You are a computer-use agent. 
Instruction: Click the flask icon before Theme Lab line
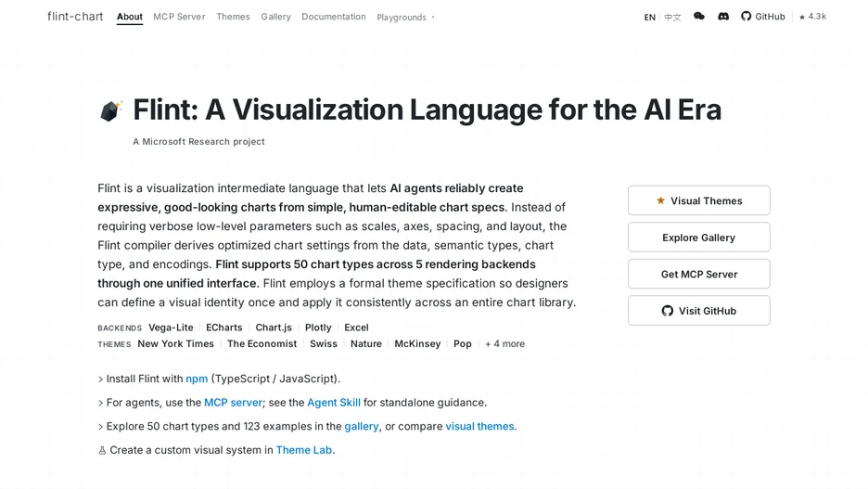(x=102, y=451)
